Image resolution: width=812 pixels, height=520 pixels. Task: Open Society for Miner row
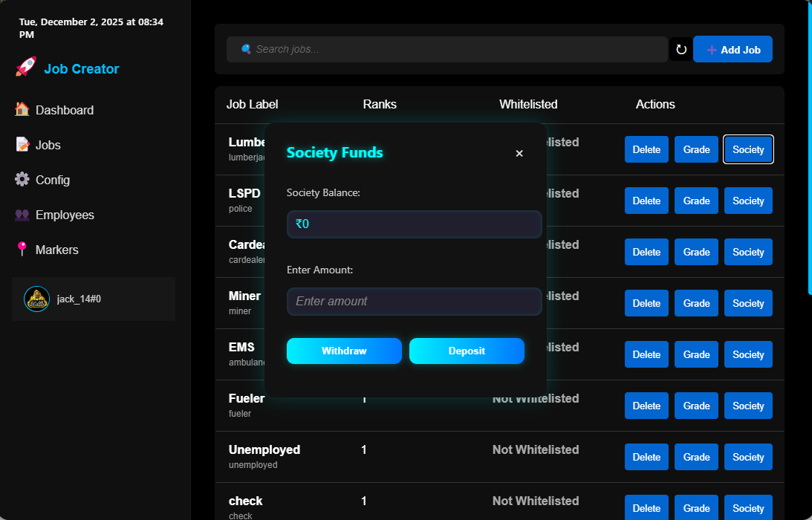tap(748, 303)
